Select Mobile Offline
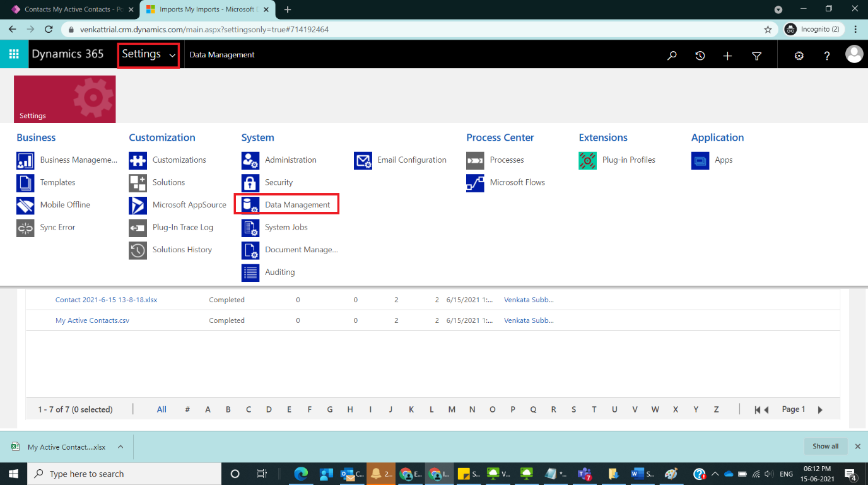 pos(65,205)
